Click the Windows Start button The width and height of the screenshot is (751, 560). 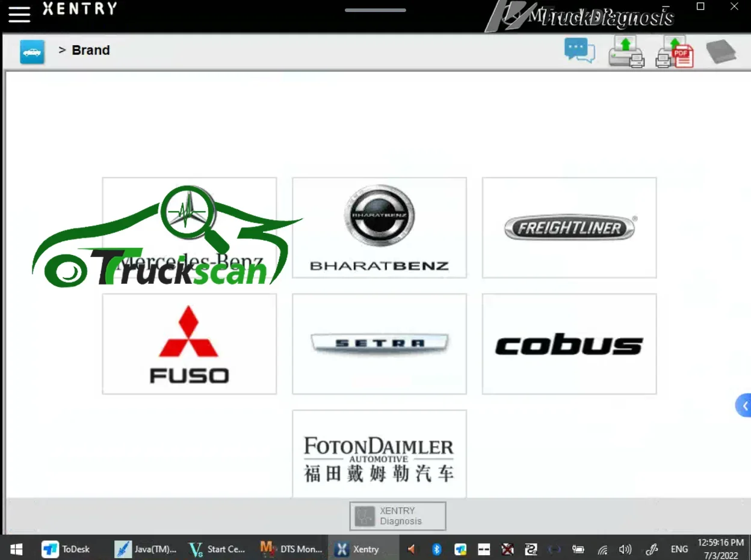pos(16,549)
